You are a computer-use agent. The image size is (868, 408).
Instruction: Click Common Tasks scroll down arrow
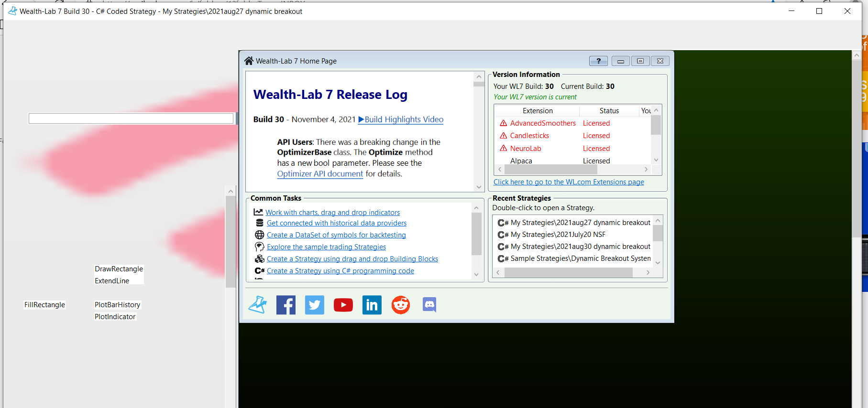click(x=476, y=274)
